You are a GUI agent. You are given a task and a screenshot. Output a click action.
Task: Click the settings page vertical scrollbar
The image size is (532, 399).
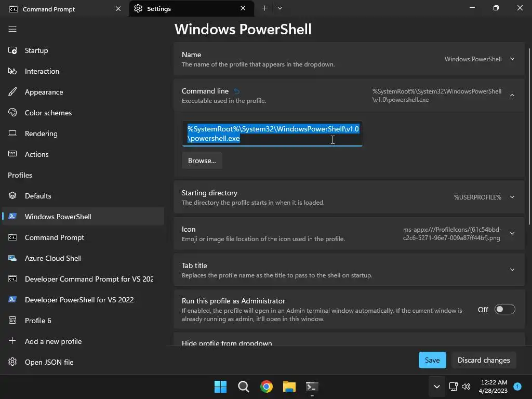529,137
